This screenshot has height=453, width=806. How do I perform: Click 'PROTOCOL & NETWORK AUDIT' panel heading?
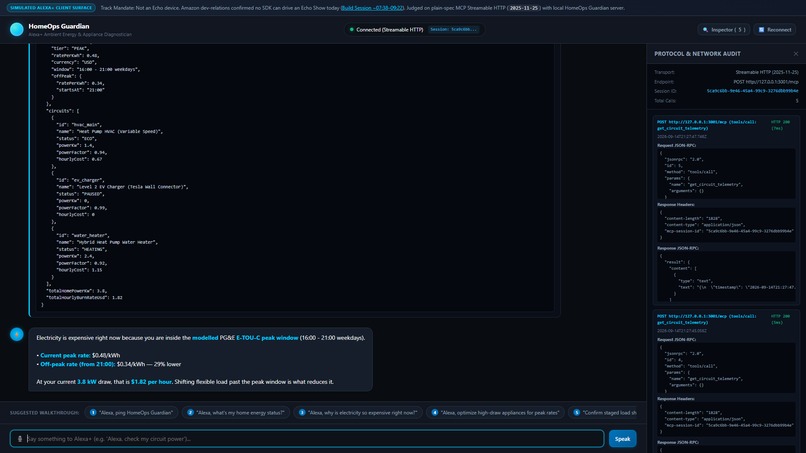pos(697,53)
